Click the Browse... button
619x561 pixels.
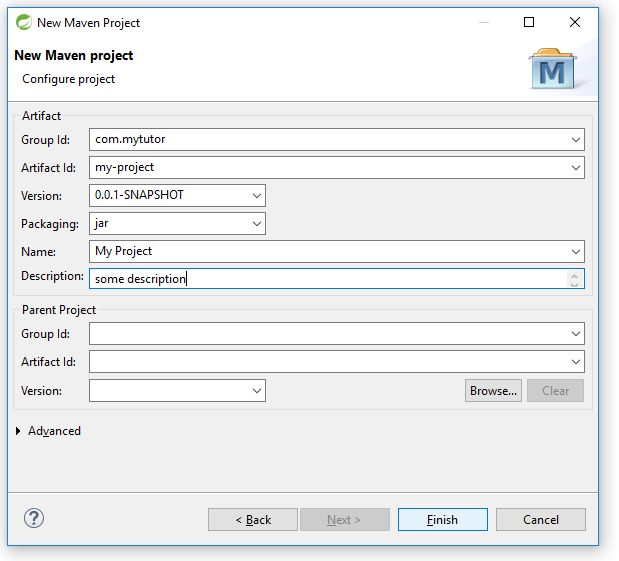[x=493, y=391]
